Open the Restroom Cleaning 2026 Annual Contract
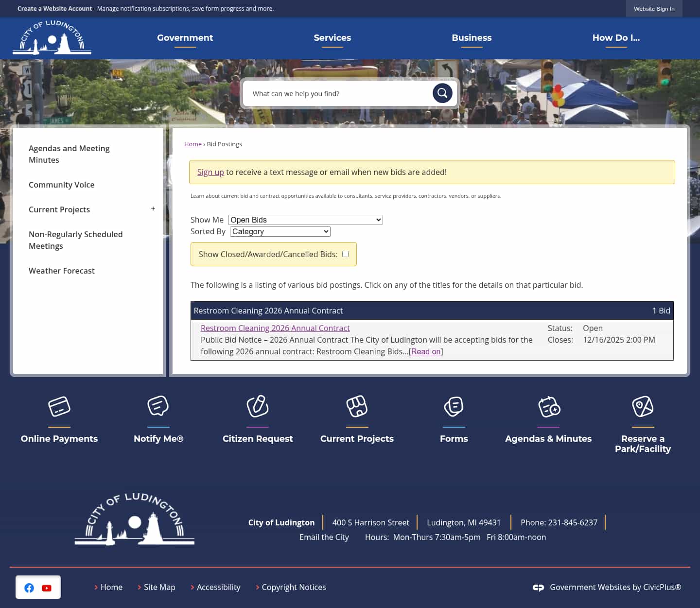The width and height of the screenshot is (700, 608). click(275, 328)
